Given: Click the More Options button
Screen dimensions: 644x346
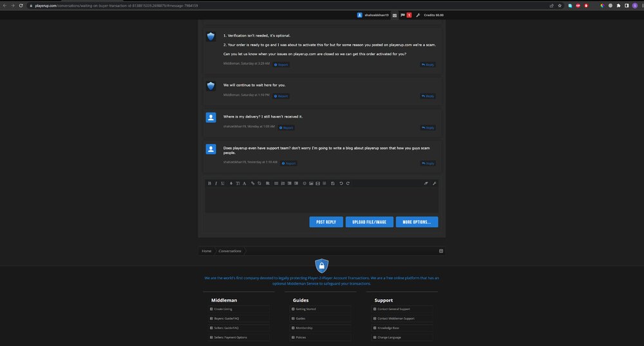Looking at the screenshot, I should coord(417,222).
